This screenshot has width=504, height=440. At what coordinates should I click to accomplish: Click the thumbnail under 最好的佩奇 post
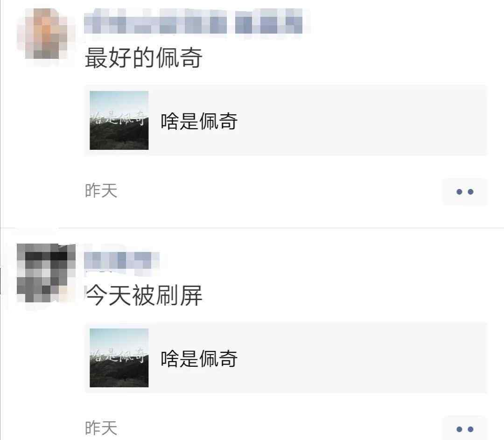119,120
